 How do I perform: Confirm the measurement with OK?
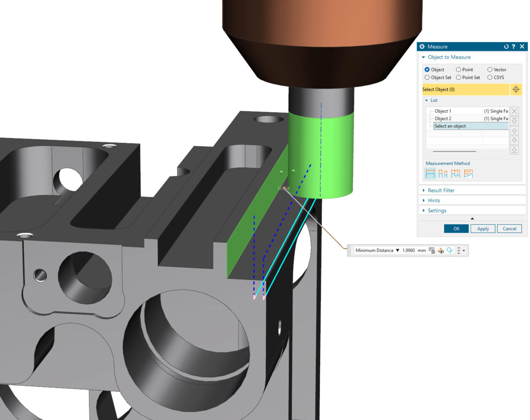tap(456, 229)
